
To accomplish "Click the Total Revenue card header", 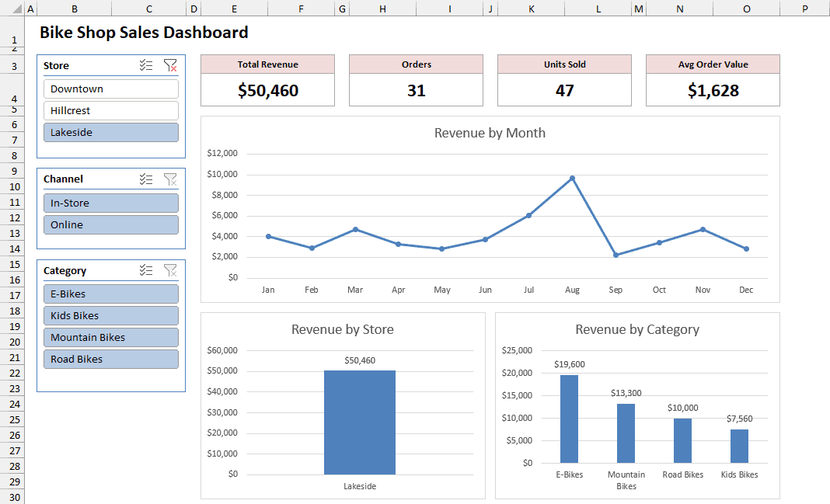I will tap(268, 64).
